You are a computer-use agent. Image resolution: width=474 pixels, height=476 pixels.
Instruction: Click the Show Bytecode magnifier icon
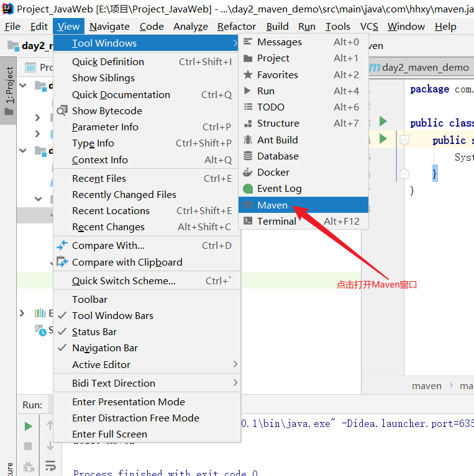coord(62,111)
